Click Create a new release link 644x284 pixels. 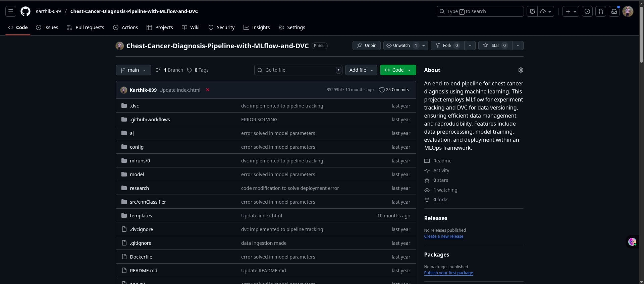click(x=443, y=236)
